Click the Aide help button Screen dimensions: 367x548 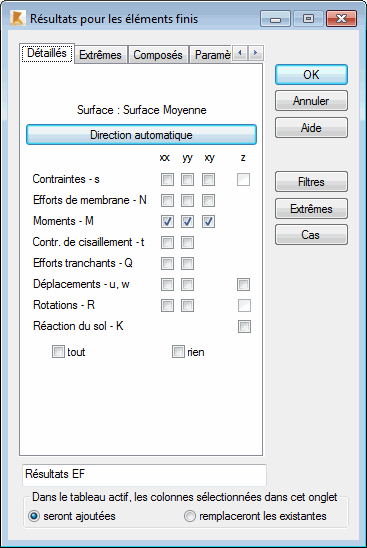[311, 128]
